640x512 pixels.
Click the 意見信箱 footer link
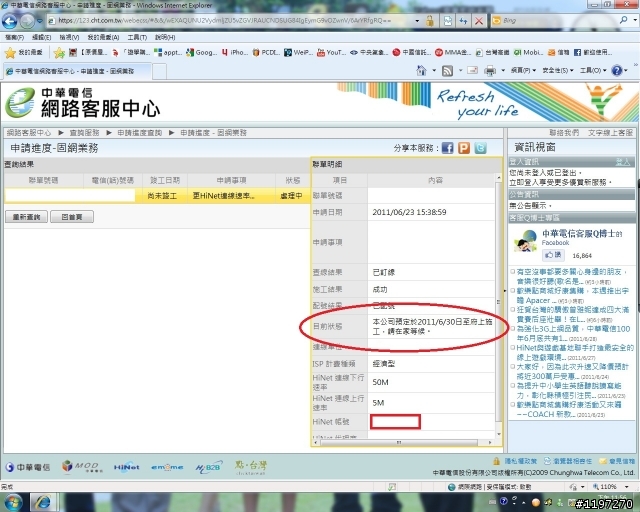click(x=621, y=461)
